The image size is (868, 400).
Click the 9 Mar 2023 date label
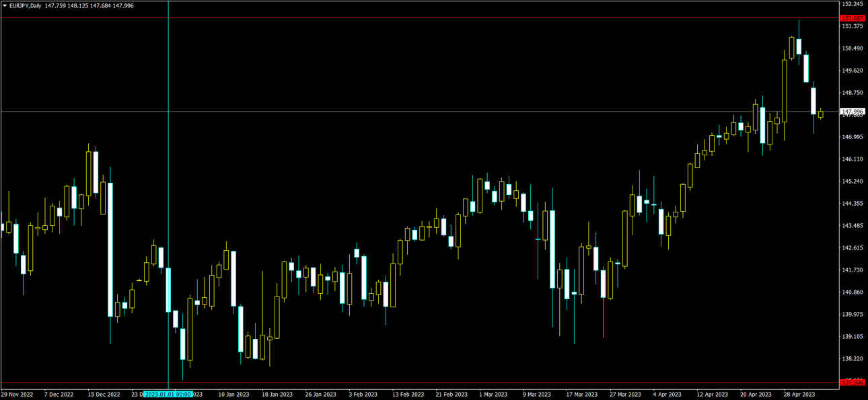[x=538, y=395]
